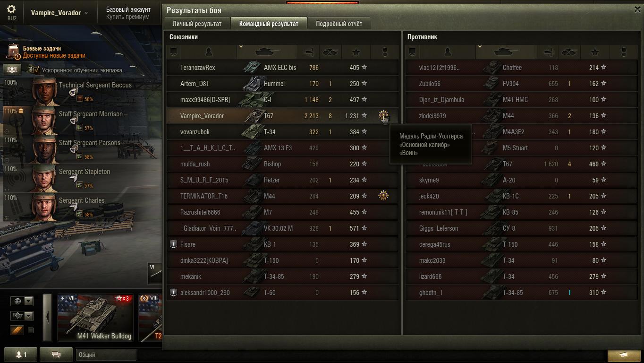This screenshot has height=363, width=644.
Task: Open the chat channels window
Action: (x=56, y=354)
